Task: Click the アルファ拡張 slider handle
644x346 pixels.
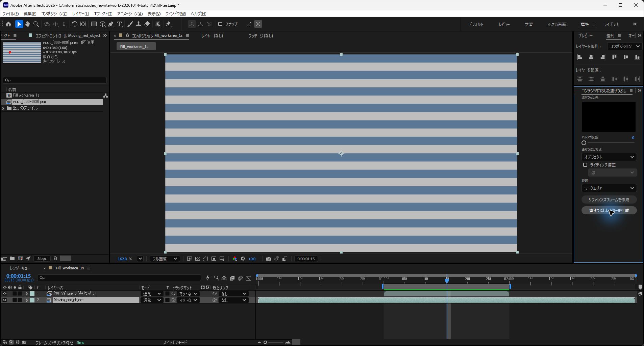Action: click(x=584, y=143)
